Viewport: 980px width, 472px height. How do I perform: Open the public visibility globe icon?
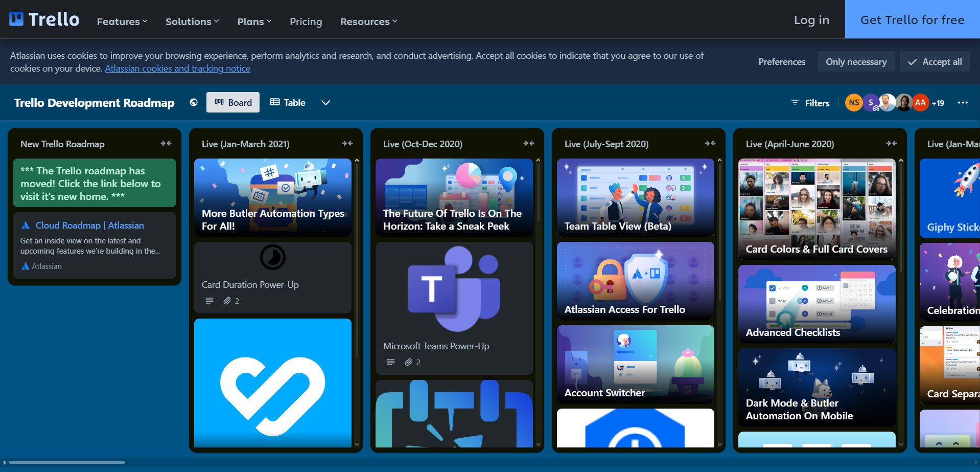[x=194, y=102]
